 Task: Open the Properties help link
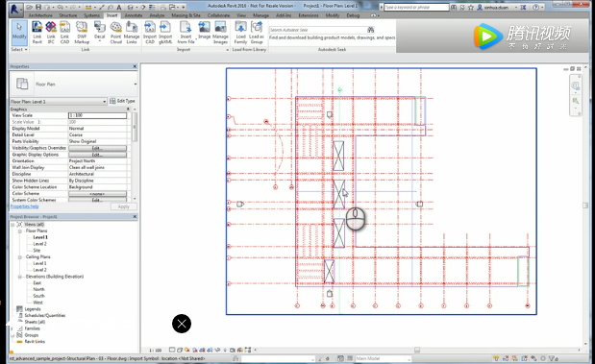click(25, 206)
